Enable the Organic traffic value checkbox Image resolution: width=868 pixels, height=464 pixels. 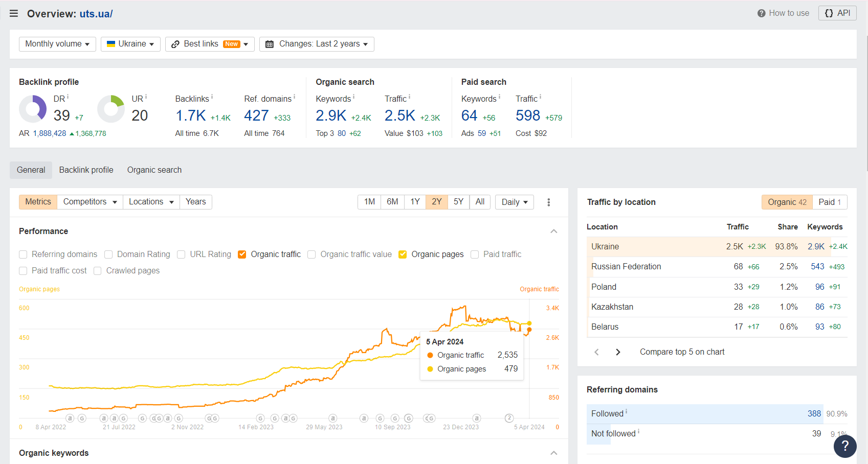click(311, 254)
